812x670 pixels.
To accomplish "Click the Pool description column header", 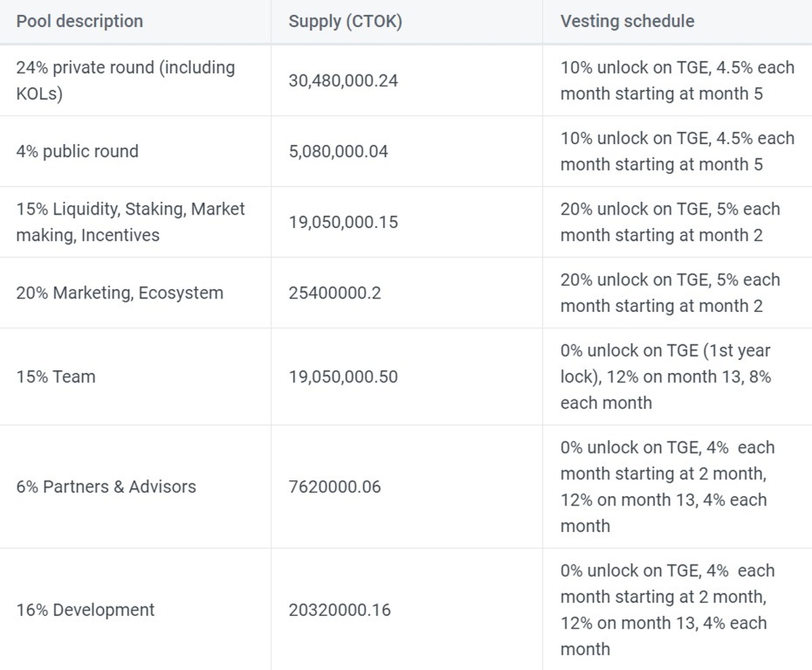I will (x=80, y=21).
